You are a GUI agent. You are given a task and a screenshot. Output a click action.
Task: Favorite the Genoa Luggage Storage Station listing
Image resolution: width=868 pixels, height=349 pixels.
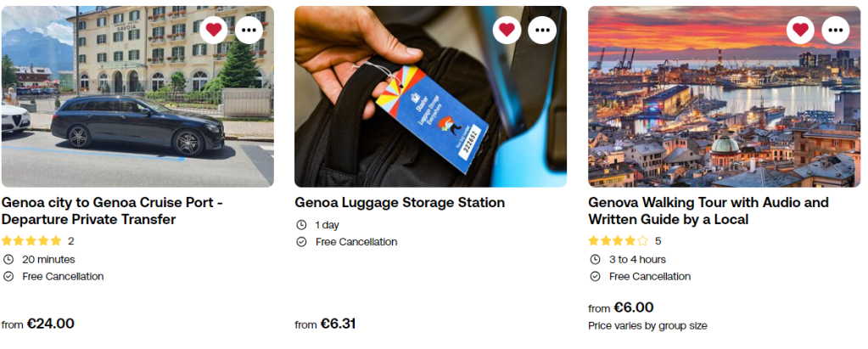[507, 30]
